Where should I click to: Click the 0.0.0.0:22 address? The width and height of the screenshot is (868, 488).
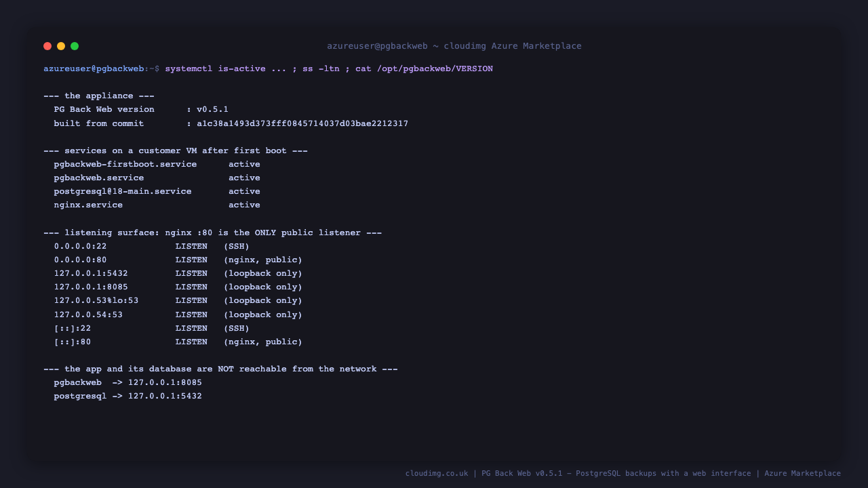(x=81, y=246)
